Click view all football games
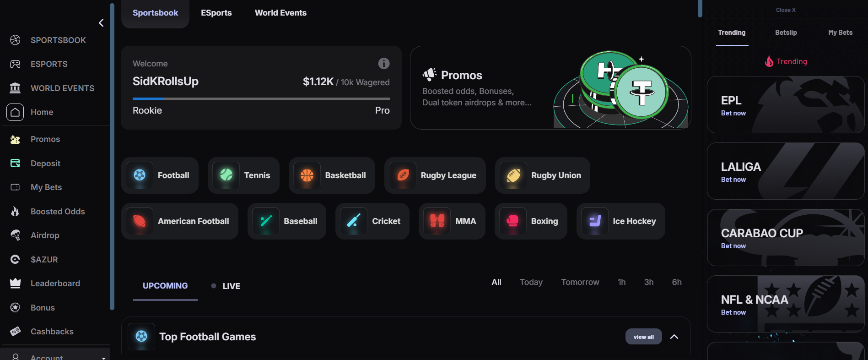Viewport: 868px width, 360px height. tap(643, 337)
